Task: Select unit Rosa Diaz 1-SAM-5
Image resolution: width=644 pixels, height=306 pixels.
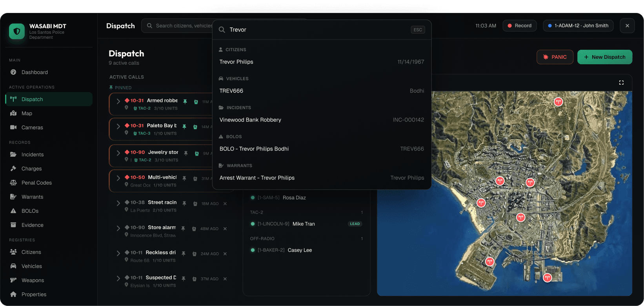Action: 306,197
